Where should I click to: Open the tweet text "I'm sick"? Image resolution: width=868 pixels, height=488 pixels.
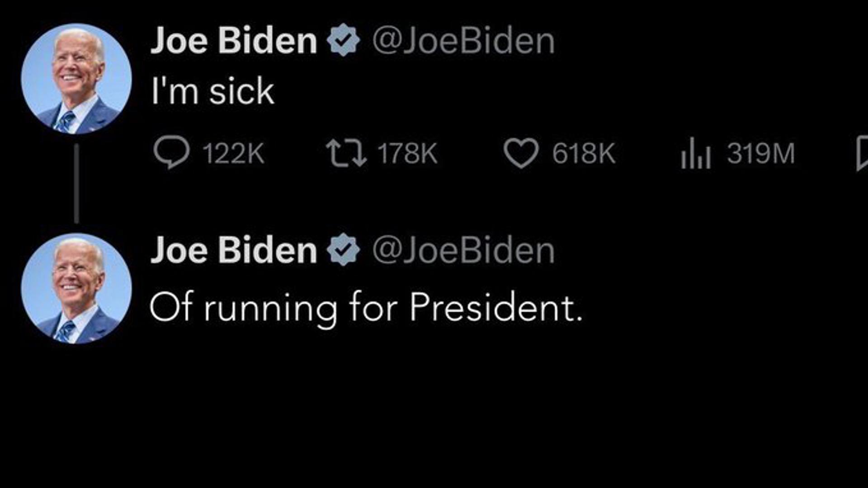[x=212, y=91]
